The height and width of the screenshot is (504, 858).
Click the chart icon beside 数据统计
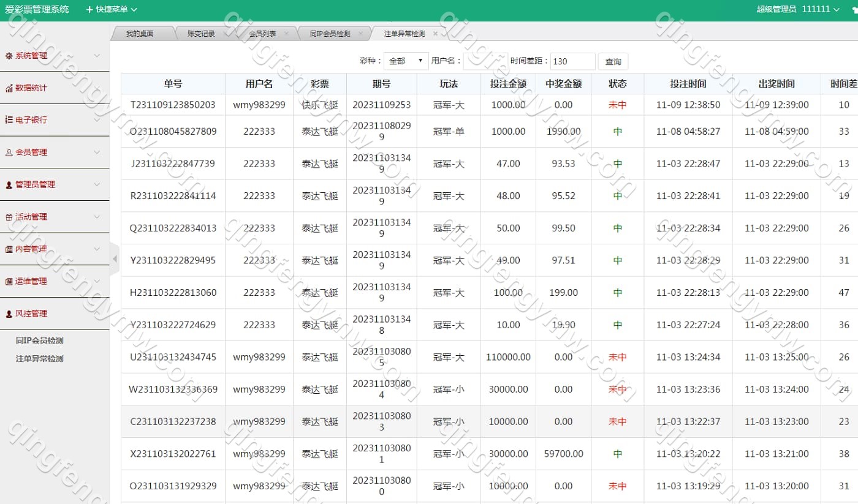pos(9,88)
